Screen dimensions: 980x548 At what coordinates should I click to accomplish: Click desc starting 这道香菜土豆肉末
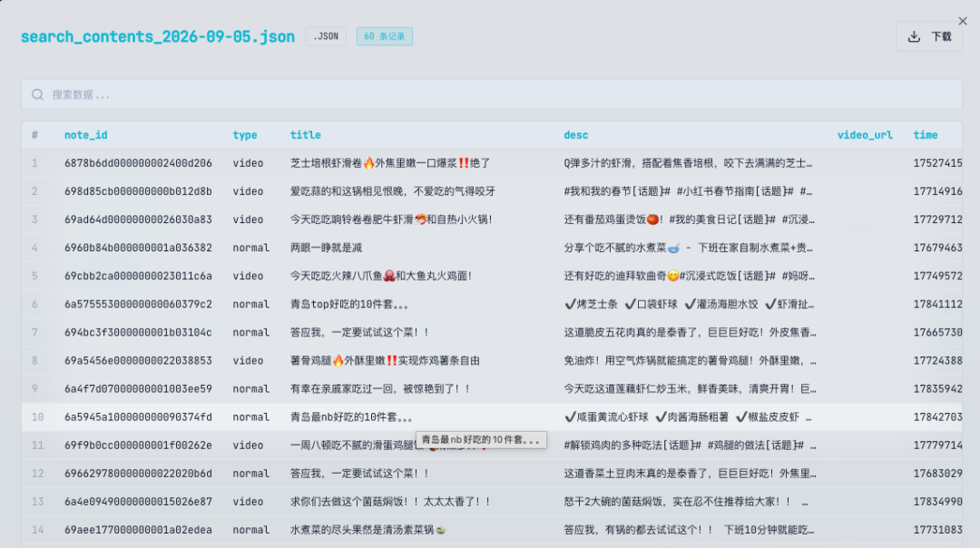690,473
